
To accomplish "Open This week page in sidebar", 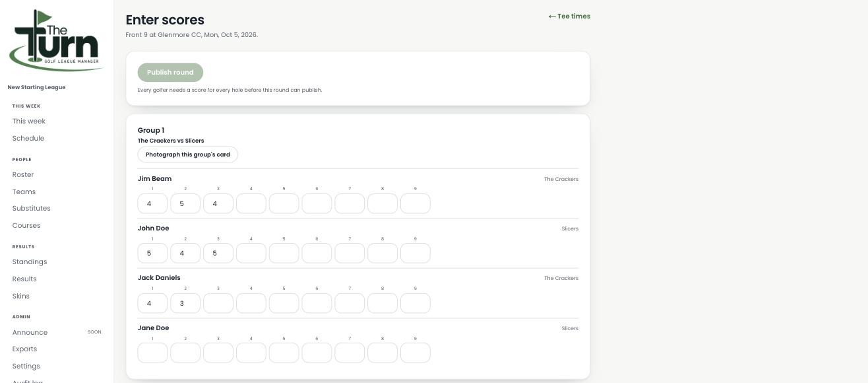I will (x=29, y=121).
